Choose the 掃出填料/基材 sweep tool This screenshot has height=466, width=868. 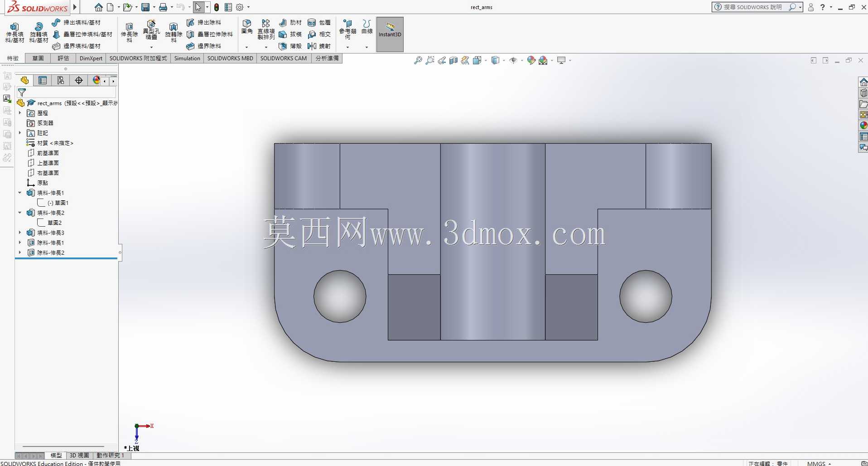(x=76, y=23)
